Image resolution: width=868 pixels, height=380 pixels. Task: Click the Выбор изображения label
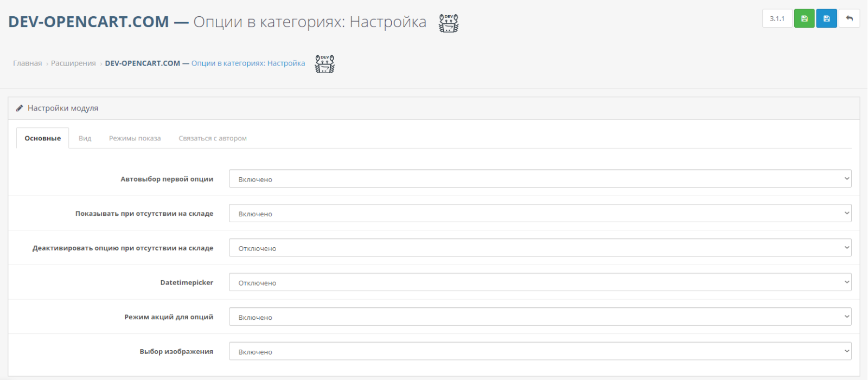click(176, 351)
